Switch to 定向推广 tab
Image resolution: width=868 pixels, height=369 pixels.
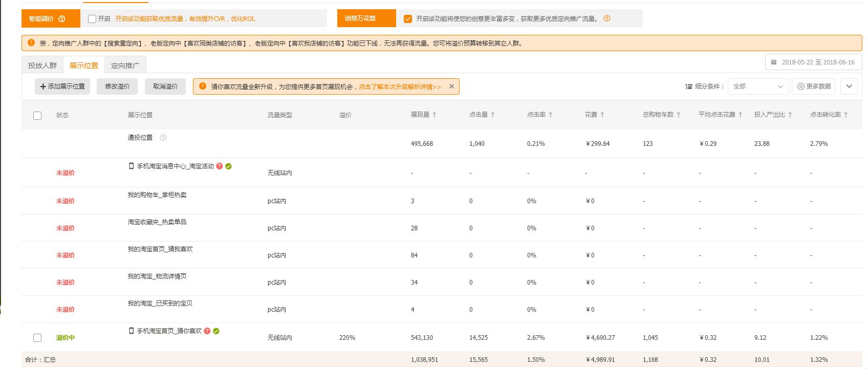[125, 66]
